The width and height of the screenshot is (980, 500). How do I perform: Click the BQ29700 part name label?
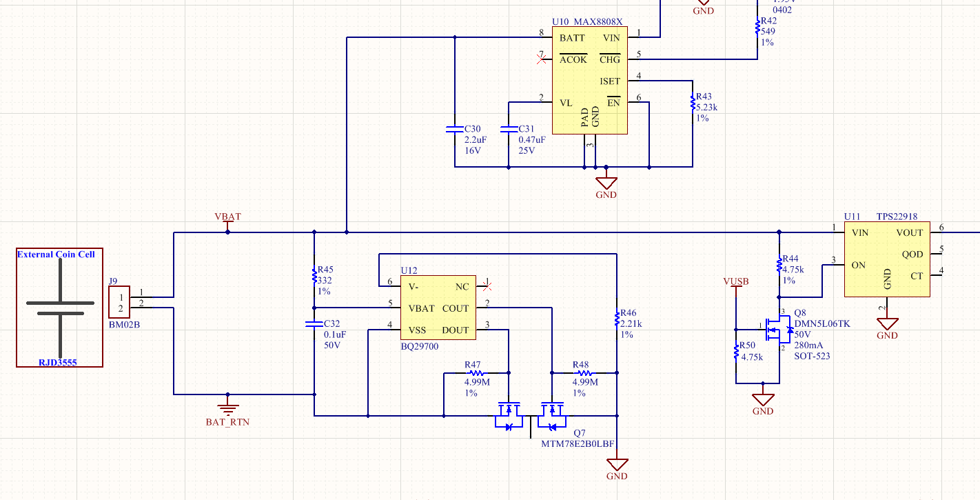coord(420,346)
